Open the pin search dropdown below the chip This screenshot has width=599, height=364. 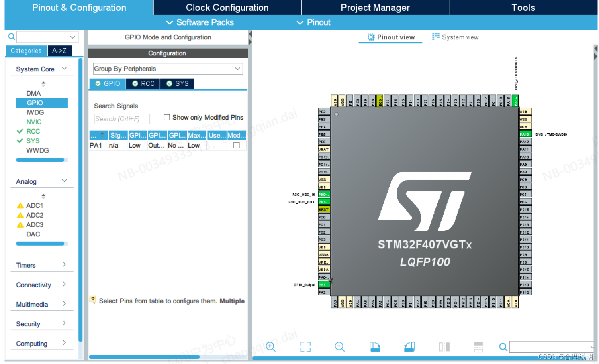(x=592, y=347)
